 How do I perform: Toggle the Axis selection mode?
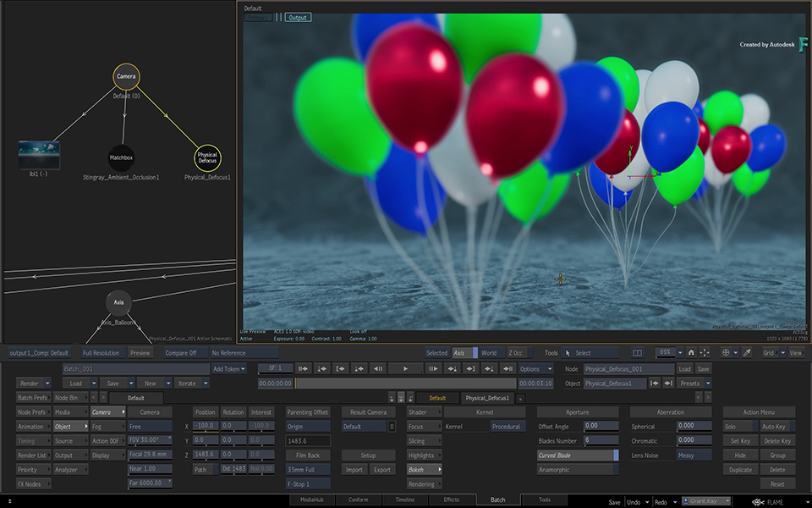(x=464, y=352)
